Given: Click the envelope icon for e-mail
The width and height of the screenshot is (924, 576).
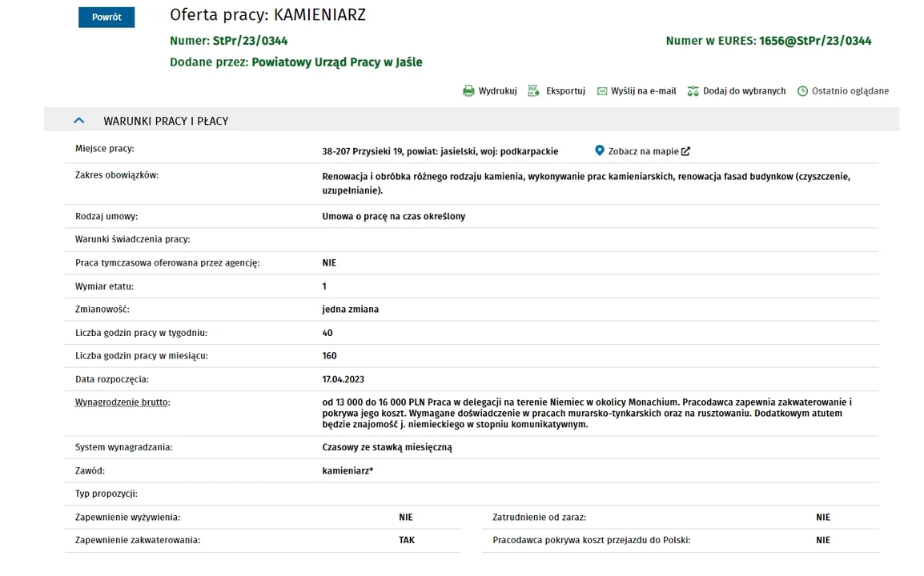Looking at the screenshot, I should 601,91.
